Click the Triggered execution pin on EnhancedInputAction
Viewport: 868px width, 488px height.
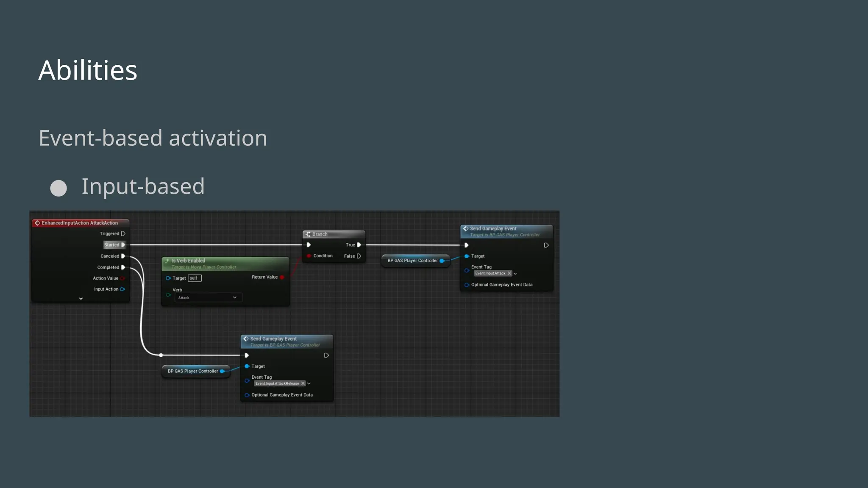pos(123,233)
